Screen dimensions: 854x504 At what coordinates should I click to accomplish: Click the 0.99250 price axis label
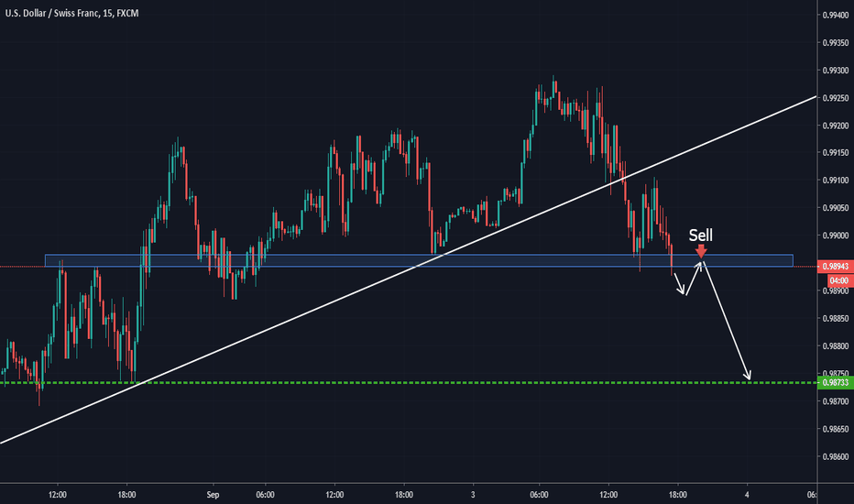(x=836, y=98)
